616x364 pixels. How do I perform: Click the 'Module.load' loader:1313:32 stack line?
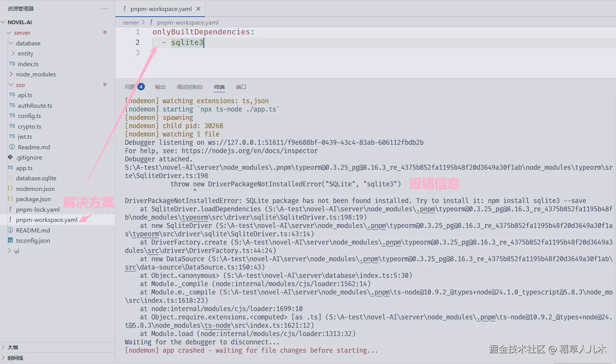248,334
